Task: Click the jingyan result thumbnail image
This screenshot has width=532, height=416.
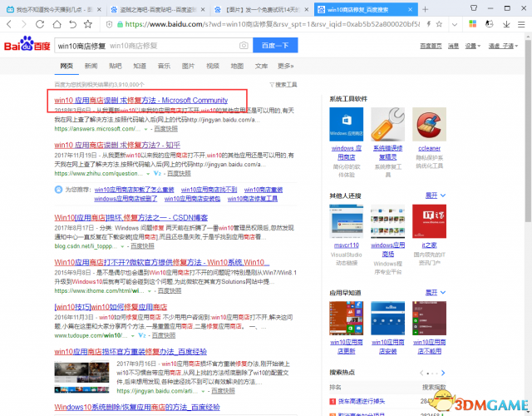Action: click(x=81, y=377)
